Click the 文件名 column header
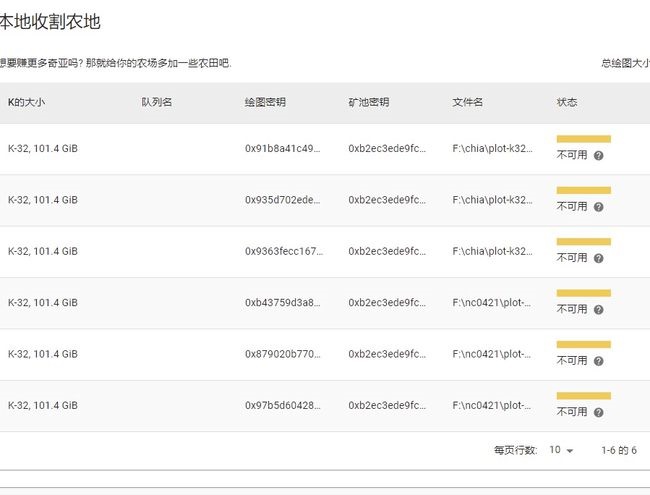Image resolution: width=650 pixels, height=495 pixels. pyautogui.click(x=468, y=103)
